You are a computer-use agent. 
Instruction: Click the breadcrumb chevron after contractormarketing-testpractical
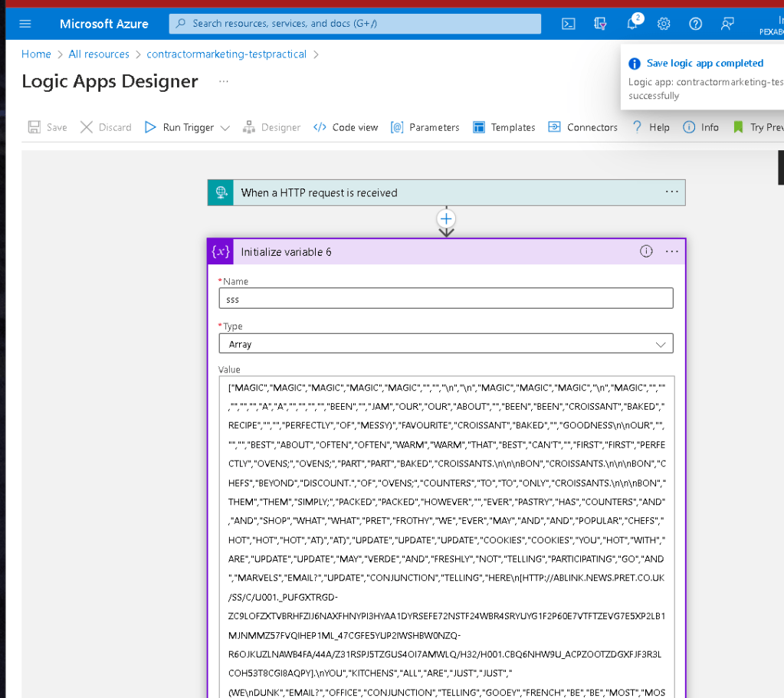click(x=316, y=54)
